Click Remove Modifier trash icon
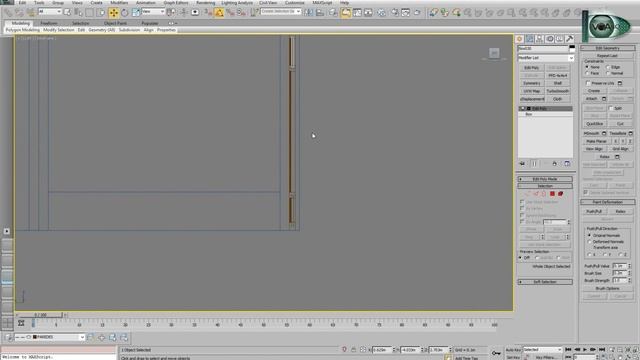The image size is (640, 360). pyautogui.click(x=554, y=164)
